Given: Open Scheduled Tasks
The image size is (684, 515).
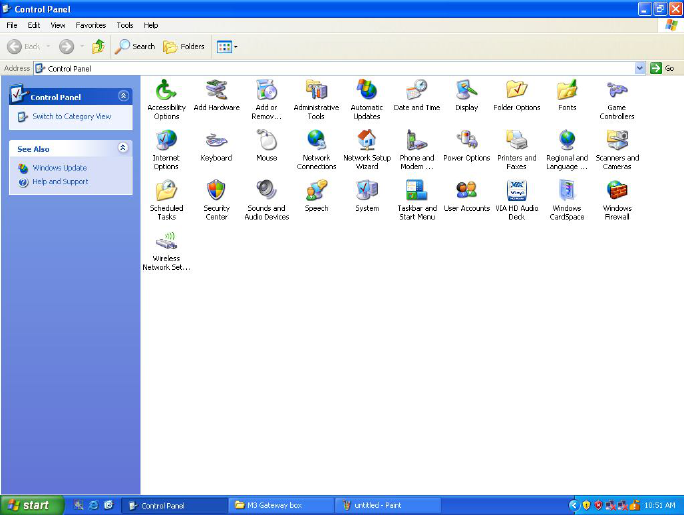Looking at the screenshot, I should pyautogui.click(x=166, y=200).
